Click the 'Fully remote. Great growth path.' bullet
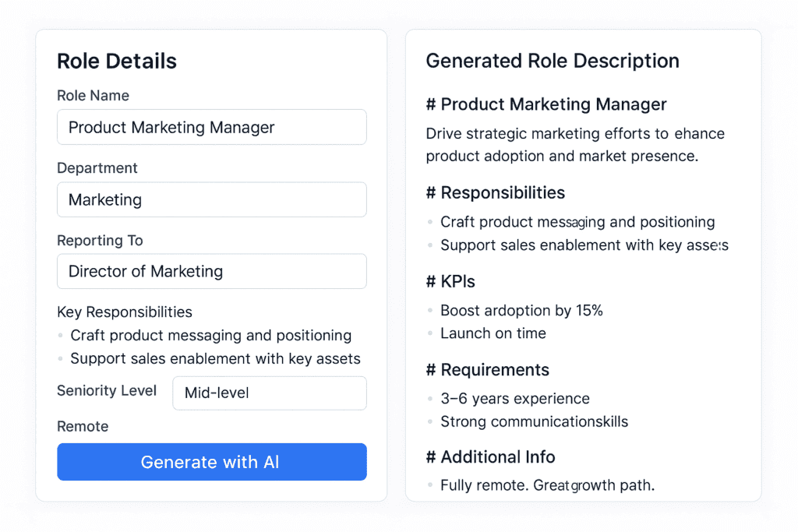The height and width of the screenshot is (532, 798). [548, 486]
